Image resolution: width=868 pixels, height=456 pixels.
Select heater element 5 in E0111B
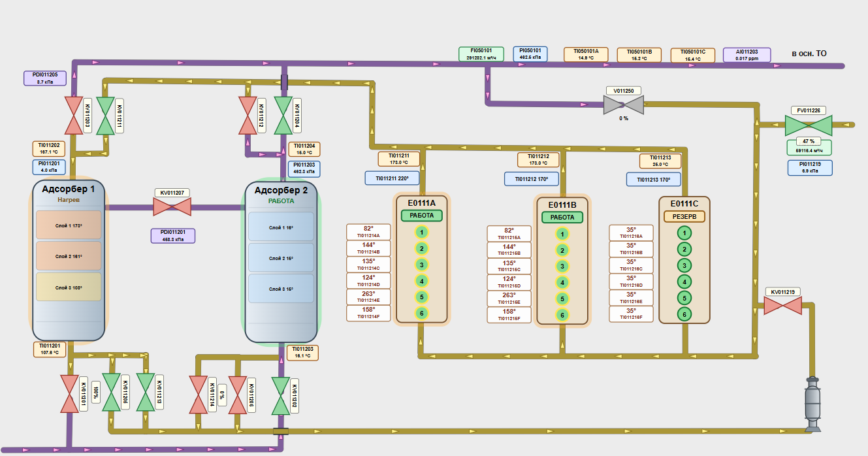pyautogui.click(x=562, y=299)
